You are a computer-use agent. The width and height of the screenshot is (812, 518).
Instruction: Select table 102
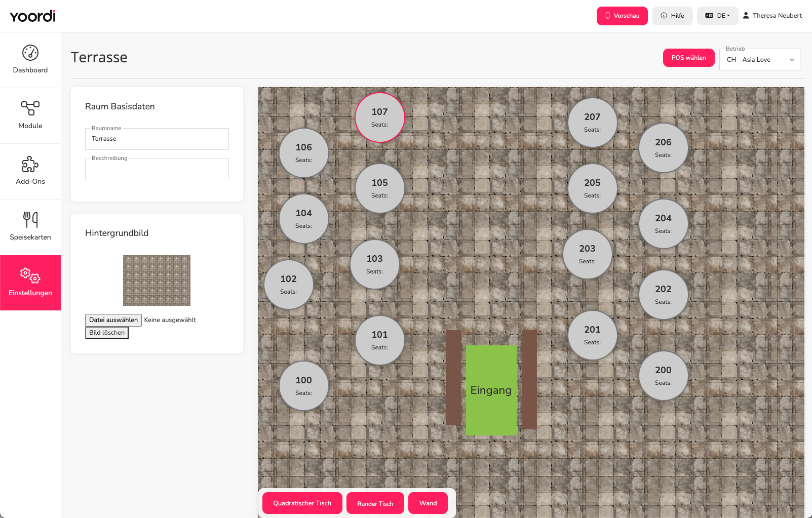289,285
